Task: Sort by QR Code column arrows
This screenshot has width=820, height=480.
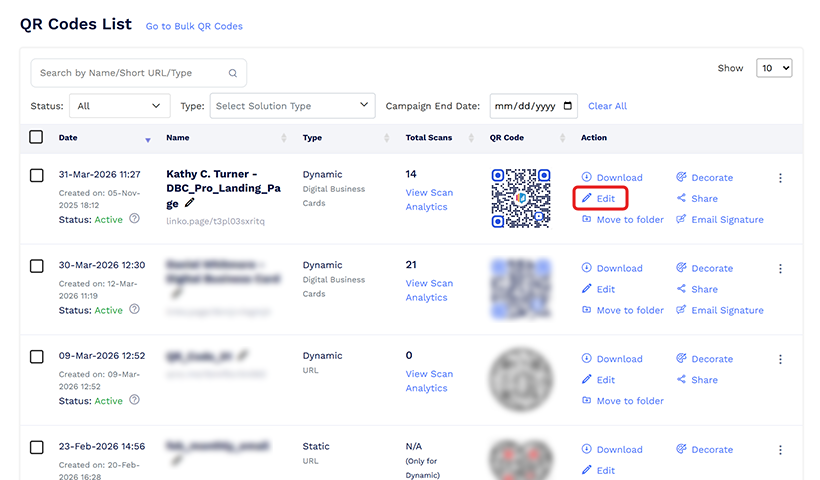Action: pos(563,138)
